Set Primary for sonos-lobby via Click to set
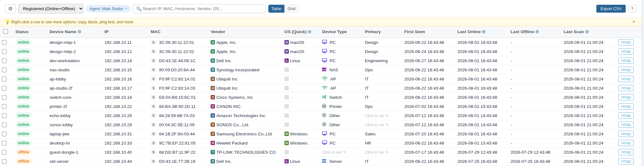The height and width of the screenshot is (166, 644). pos(377,125)
